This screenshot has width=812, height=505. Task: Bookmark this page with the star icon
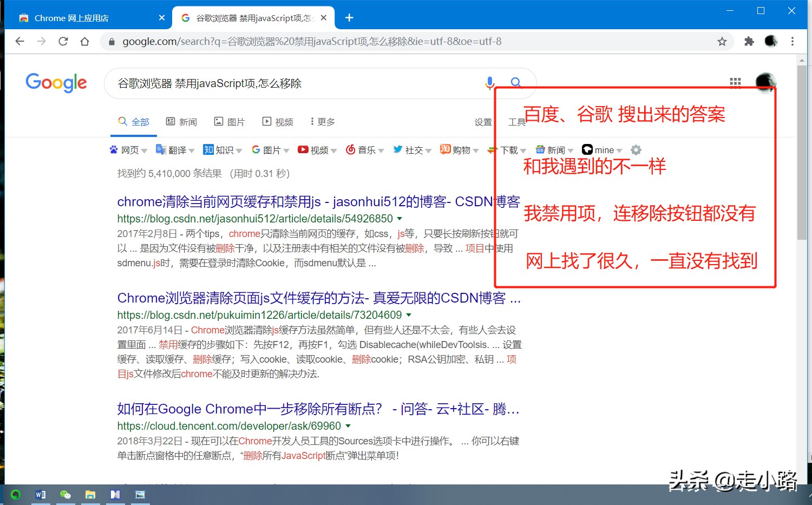722,41
